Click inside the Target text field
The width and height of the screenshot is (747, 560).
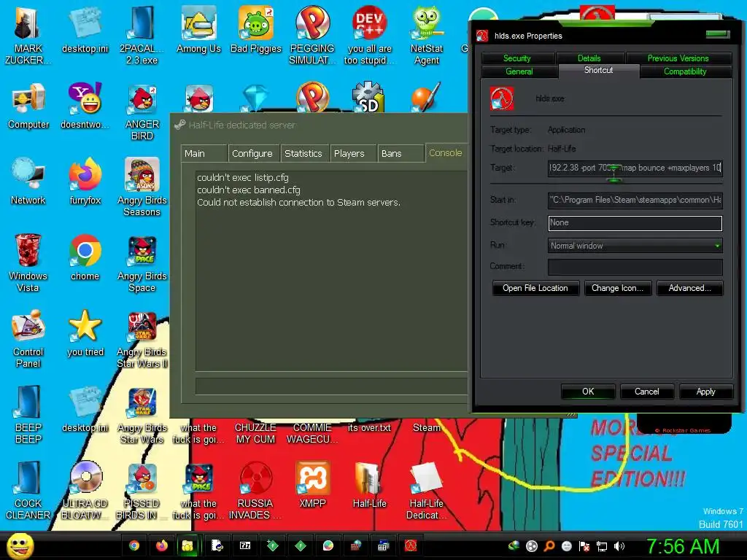click(x=635, y=168)
